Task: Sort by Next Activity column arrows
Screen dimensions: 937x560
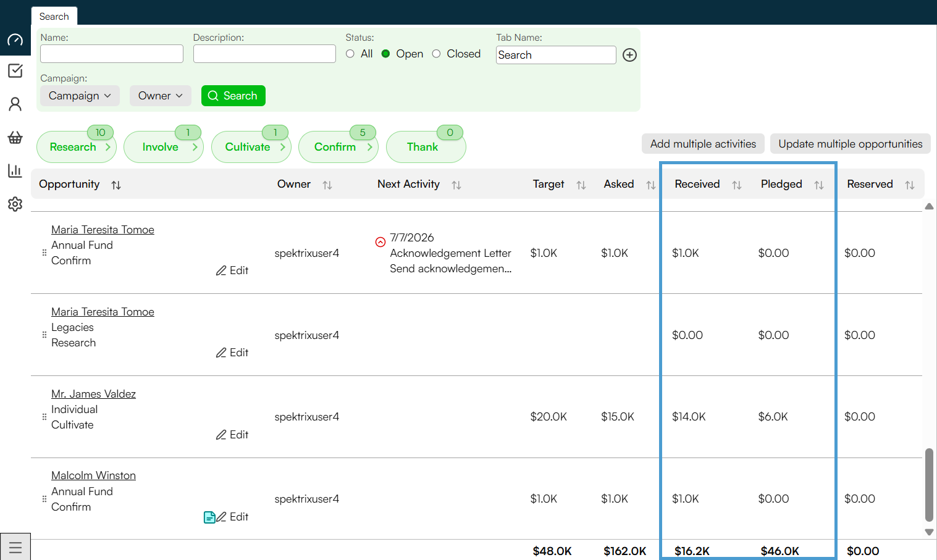Action: [x=456, y=185]
